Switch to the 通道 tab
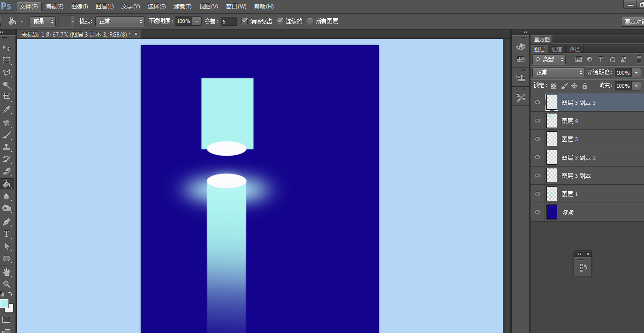The width and height of the screenshot is (644, 333). (x=557, y=49)
